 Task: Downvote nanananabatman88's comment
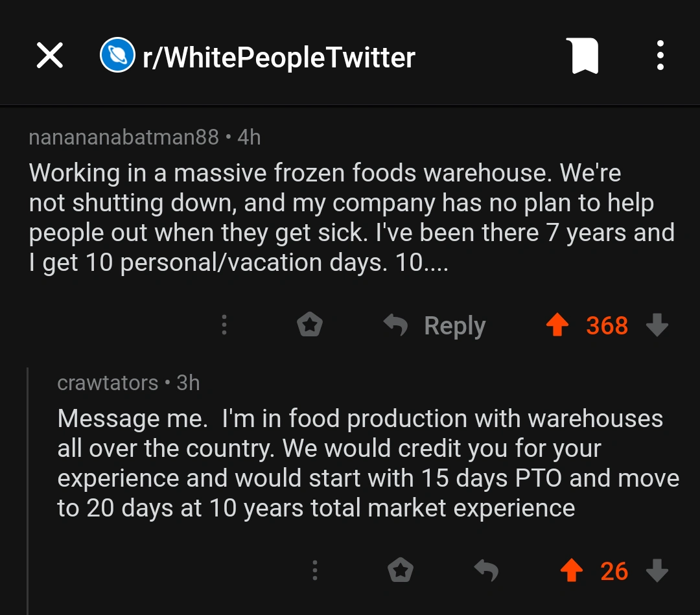pos(657,325)
